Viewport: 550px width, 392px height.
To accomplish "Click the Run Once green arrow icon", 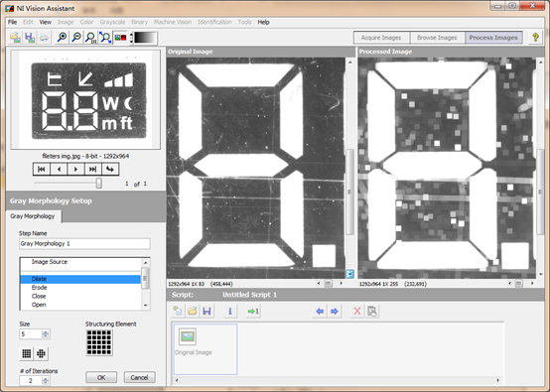I will click(x=253, y=311).
